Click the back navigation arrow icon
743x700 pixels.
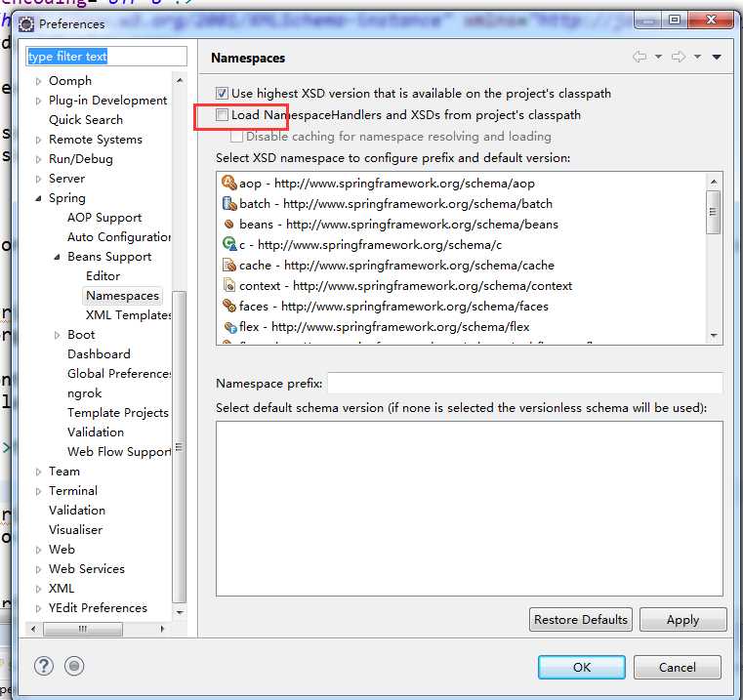(640, 57)
